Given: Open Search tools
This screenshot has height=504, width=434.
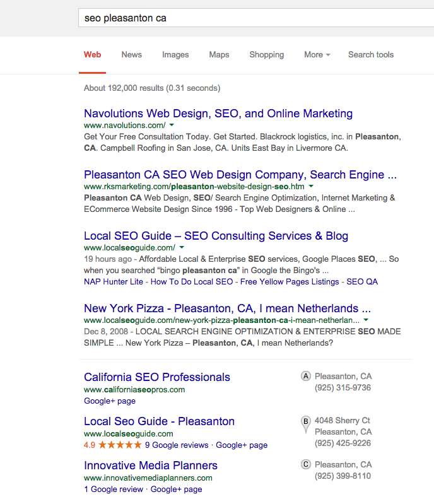Looking at the screenshot, I should coord(371,55).
